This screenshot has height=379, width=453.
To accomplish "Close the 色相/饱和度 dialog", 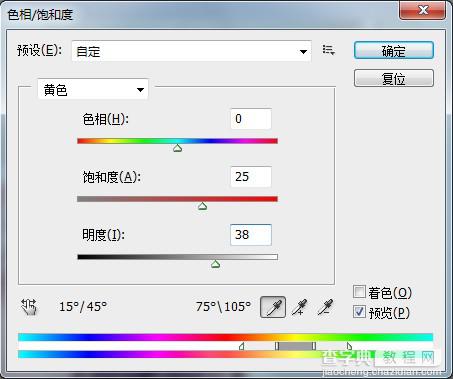I will 423,10.
